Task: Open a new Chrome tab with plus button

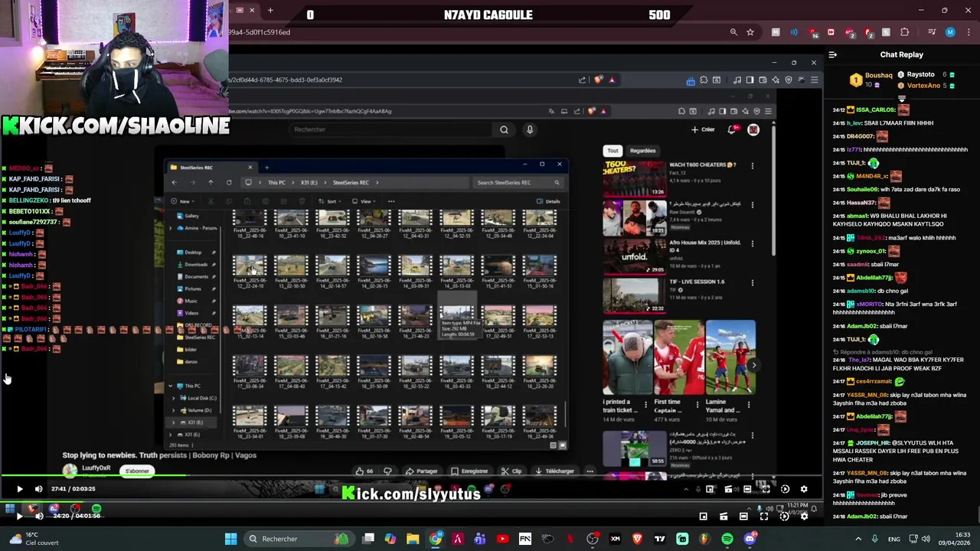Action: 270,10
